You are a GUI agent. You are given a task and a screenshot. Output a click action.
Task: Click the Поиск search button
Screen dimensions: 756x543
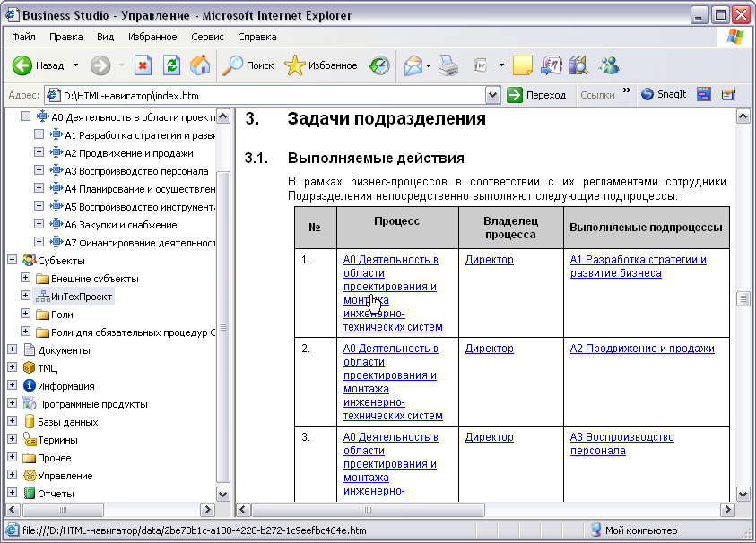[248, 65]
